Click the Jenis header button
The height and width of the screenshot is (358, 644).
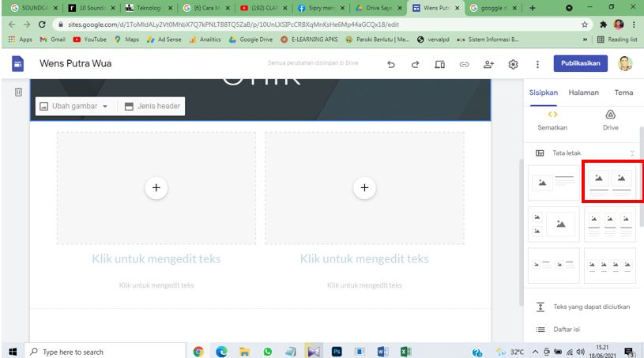point(153,106)
